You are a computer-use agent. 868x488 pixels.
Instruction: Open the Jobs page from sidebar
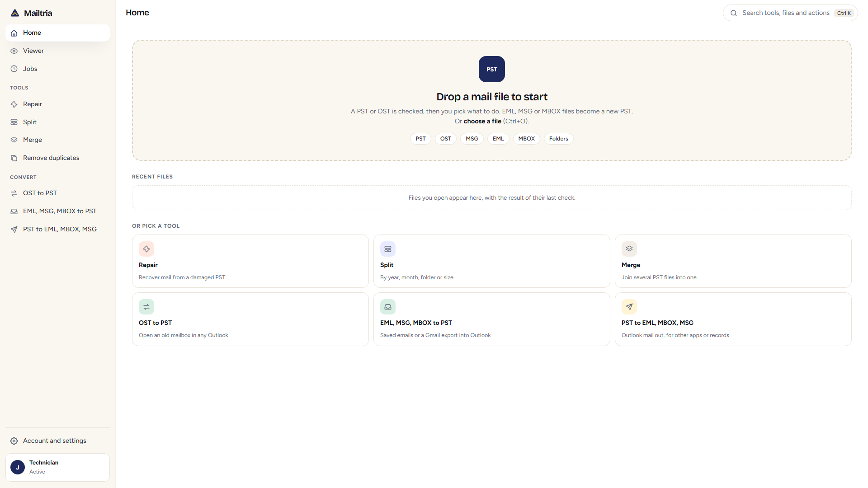point(57,69)
